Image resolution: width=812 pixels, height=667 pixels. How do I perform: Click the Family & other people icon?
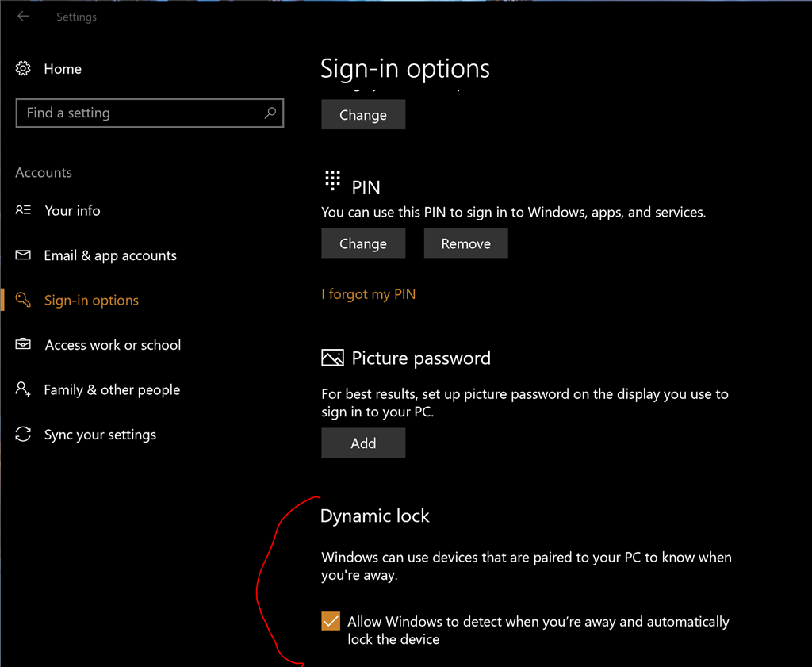click(x=23, y=389)
